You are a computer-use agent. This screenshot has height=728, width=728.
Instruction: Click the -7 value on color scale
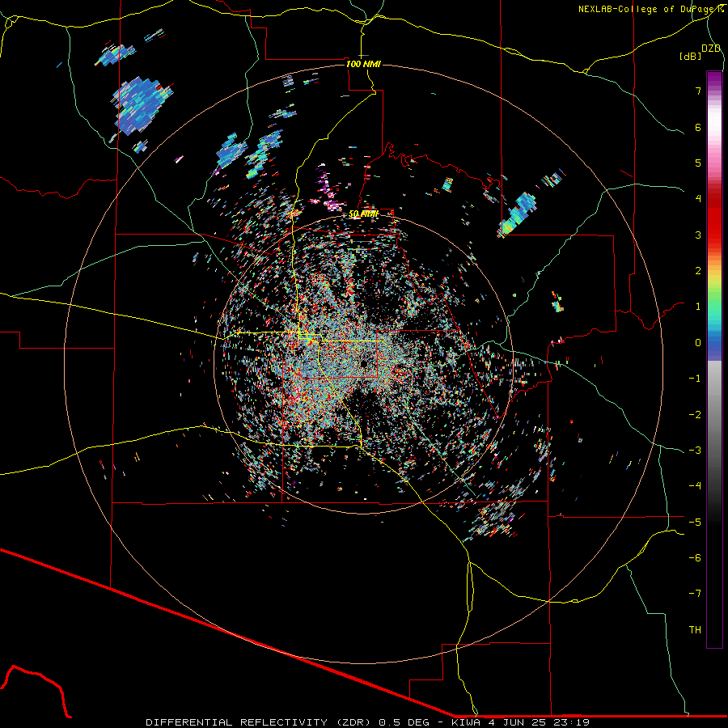point(695,594)
